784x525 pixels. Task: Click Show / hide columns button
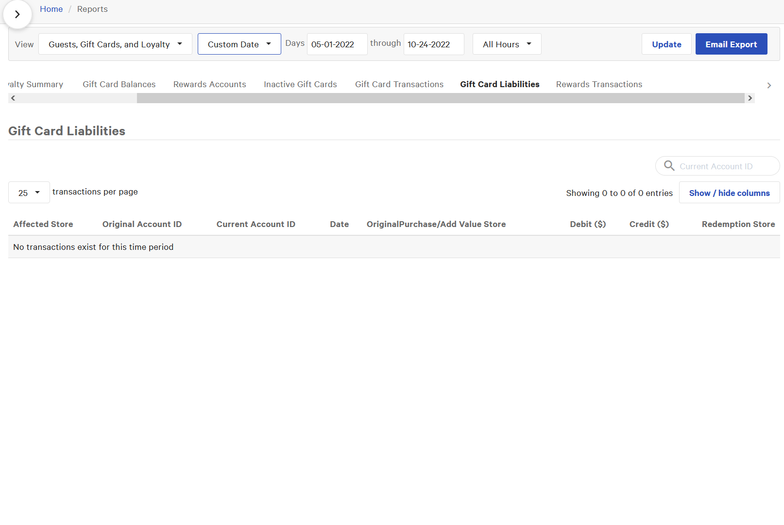[729, 192]
